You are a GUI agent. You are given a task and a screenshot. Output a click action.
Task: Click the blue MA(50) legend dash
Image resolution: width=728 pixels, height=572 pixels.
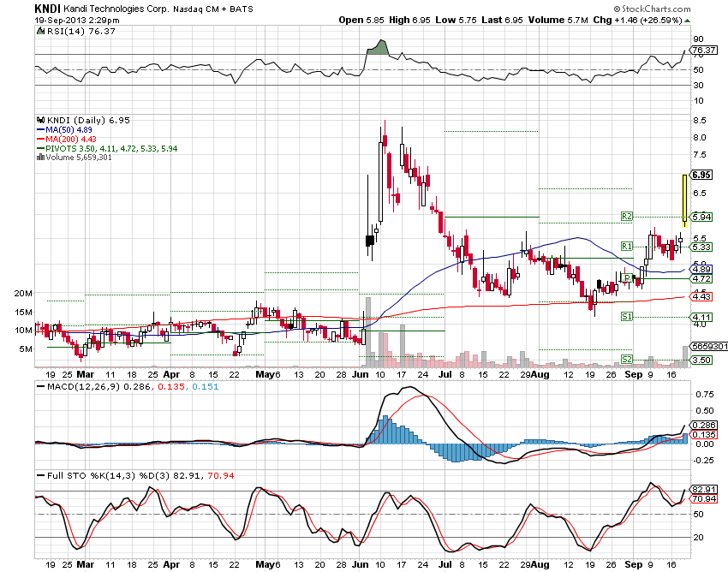pyautogui.click(x=40, y=130)
